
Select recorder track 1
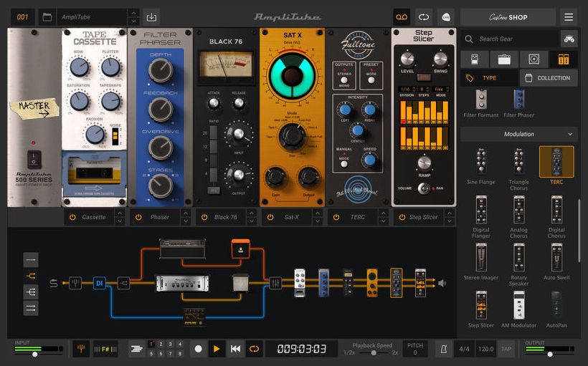[151, 344]
